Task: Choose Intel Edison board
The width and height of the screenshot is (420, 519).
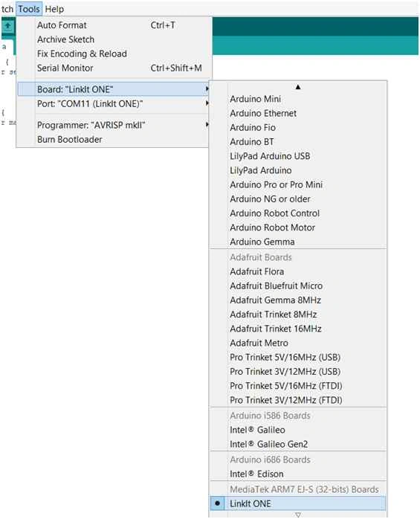Action: pos(298,474)
